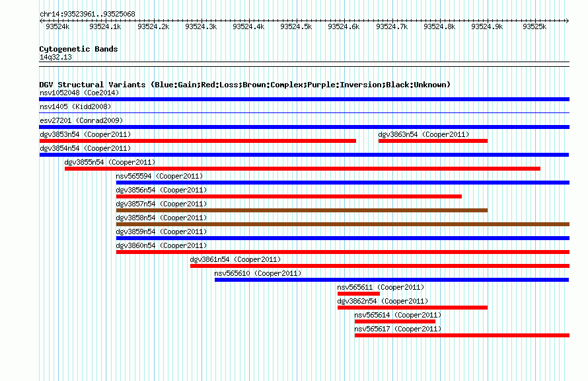Open the nsv565610 (Cooper2011) label
Viewport: 588px width, 381px height.
258,273
